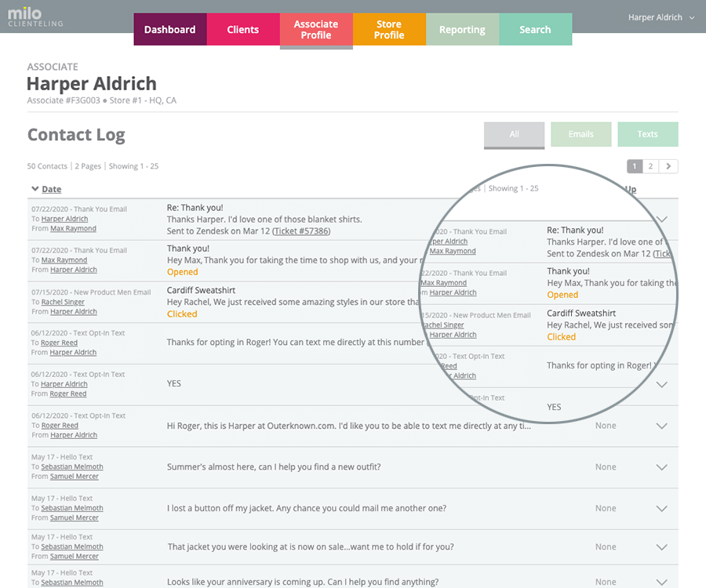Go to the Reporting tab
The width and height of the screenshot is (706, 588).
pyautogui.click(x=462, y=29)
